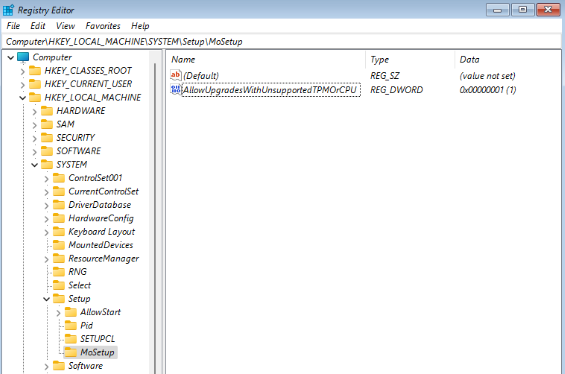This screenshot has width=565, height=374.
Task: Click the SOFTWARE folder icon under HKEY_LOCAL_MACHINE
Action: 47,151
